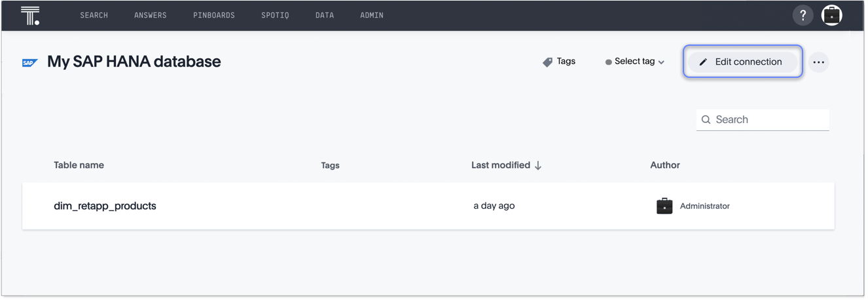The height and width of the screenshot is (301, 868).
Task: Click in the table Search field
Action: [x=769, y=120]
